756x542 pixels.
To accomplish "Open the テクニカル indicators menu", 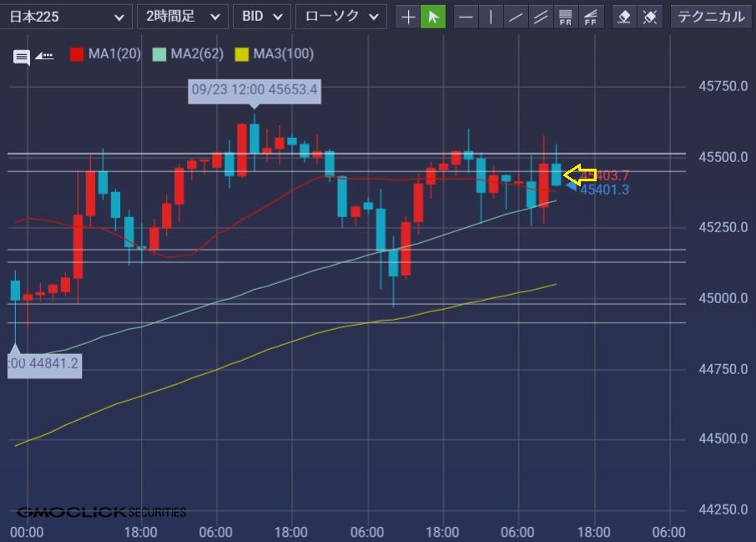I will point(711,17).
